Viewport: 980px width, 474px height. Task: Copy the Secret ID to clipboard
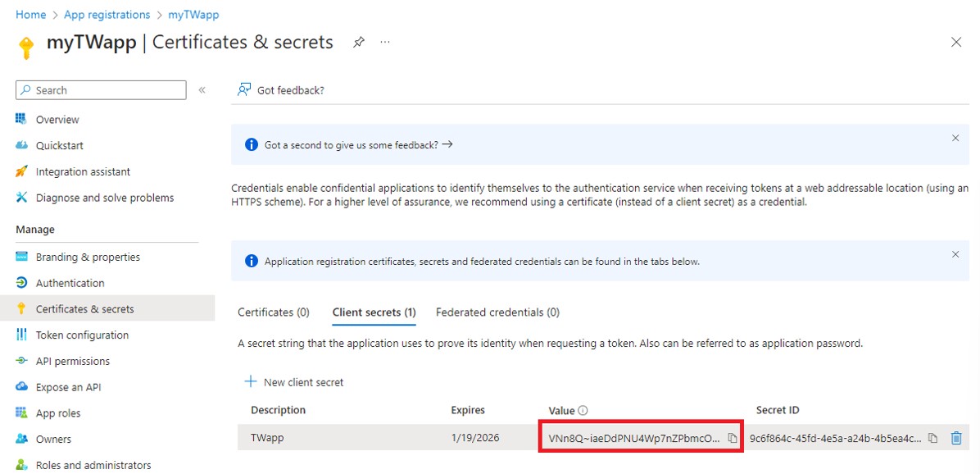[x=932, y=439]
